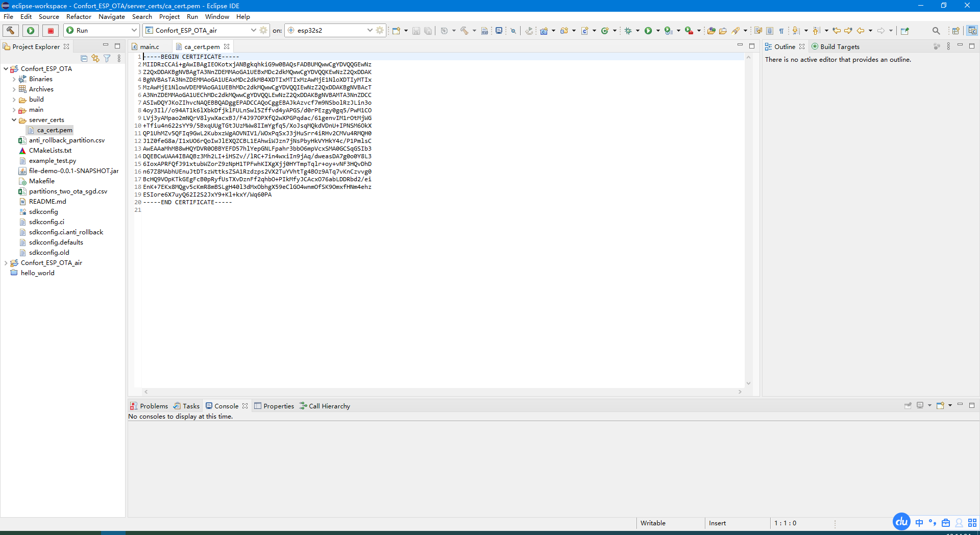This screenshot has width=980, height=535.
Task: Click the Open Perspective icon
Action: coord(955,31)
